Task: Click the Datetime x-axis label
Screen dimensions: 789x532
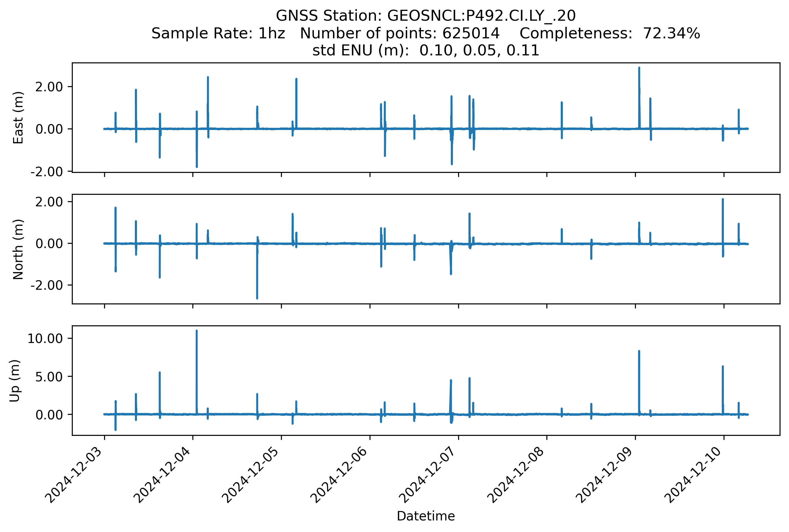Action: [x=426, y=516]
